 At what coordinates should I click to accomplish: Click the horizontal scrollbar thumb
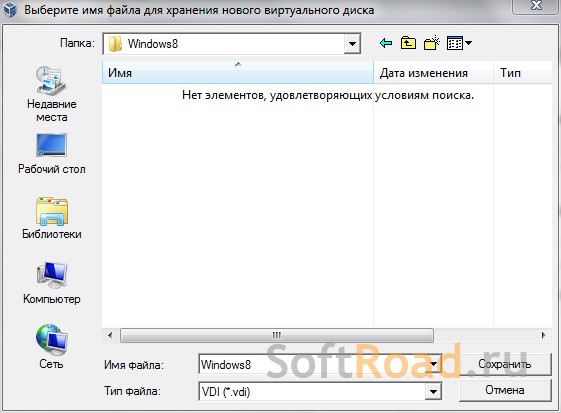coord(277,336)
